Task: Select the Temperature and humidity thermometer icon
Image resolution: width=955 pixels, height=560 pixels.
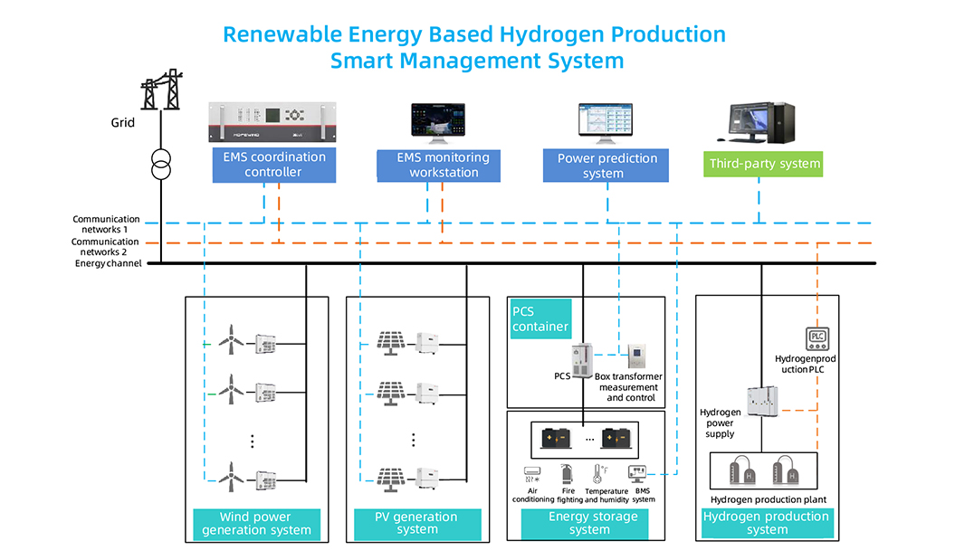Action: pyautogui.click(x=599, y=474)
